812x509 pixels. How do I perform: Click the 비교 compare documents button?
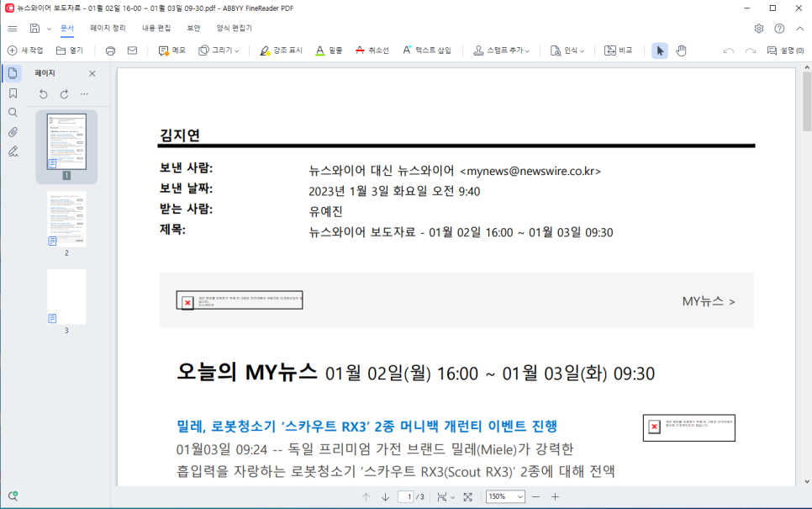pyautogui.click(x=619, y=50)
